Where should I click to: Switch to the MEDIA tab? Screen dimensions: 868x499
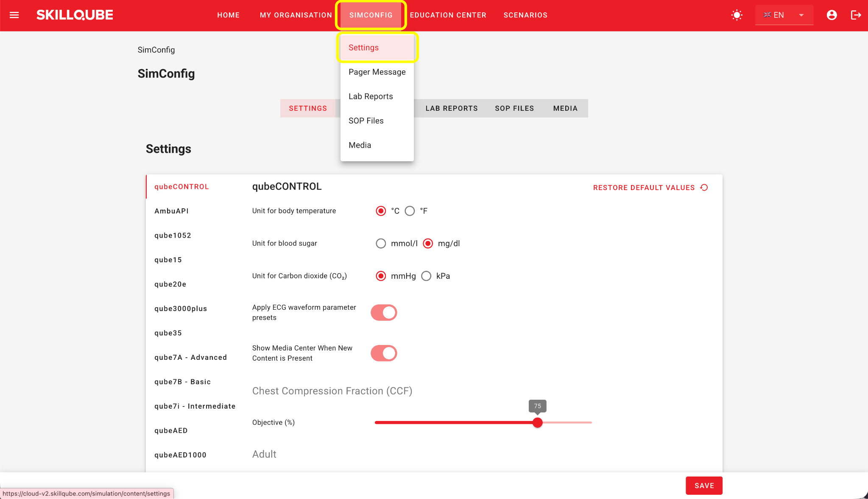[x=565, y=109]
